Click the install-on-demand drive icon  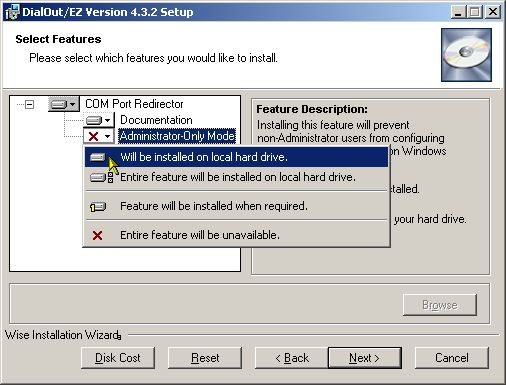click(x=98, y=207)
